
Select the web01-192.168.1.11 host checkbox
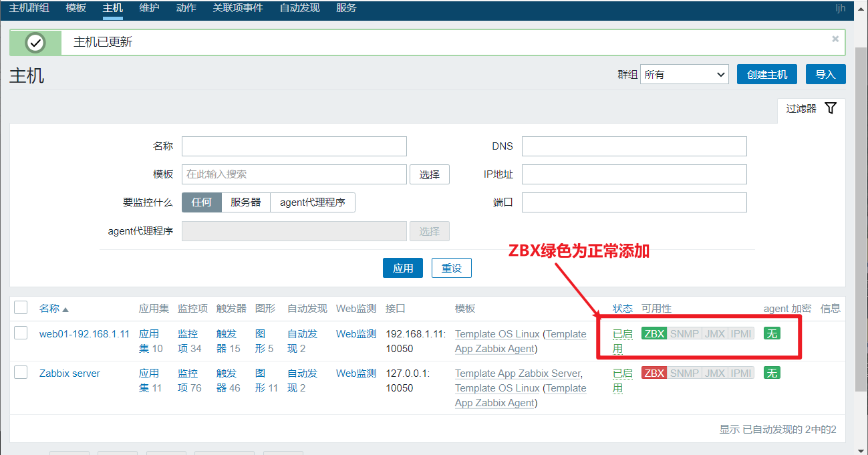click(21, 333)
